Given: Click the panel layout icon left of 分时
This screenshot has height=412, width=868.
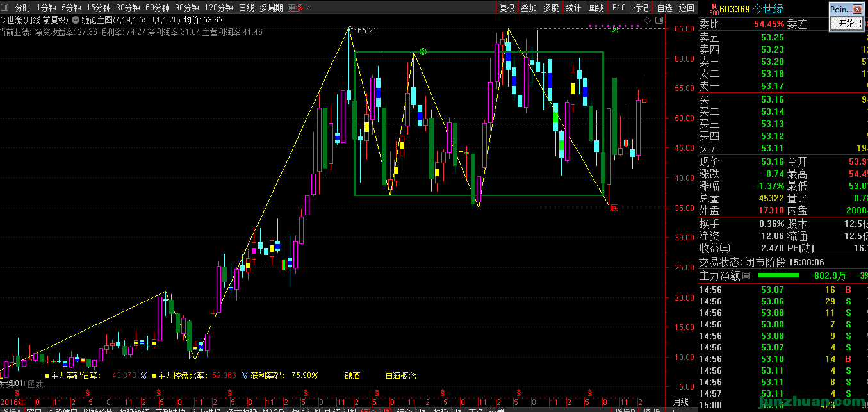Looking at the screenshot, I should pyautogui.click(x=6, y=8).
